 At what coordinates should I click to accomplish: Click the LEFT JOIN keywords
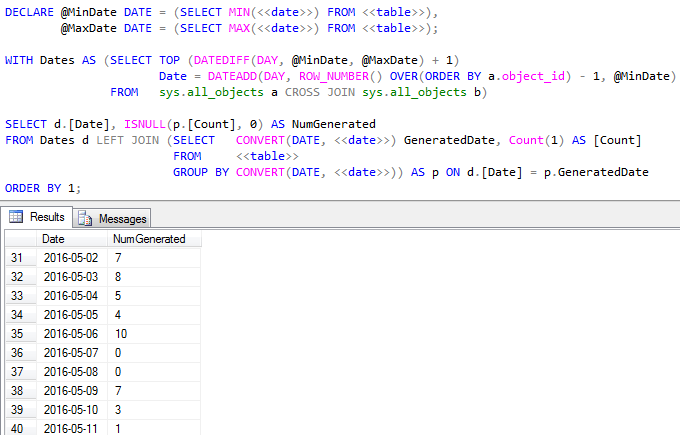(128, 141)
